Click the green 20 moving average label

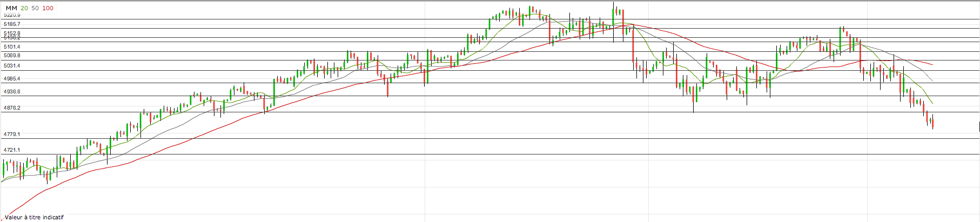pos(24,8)
